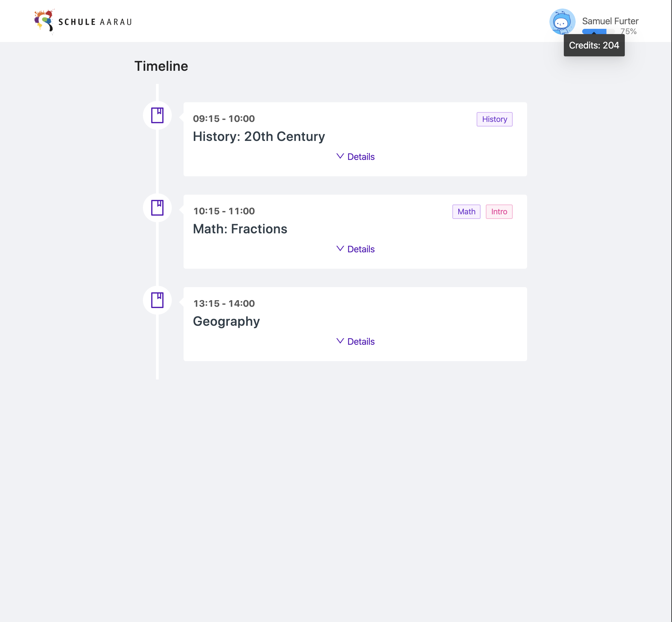Click the History lesson bookmark icon
Image resolution: width=672 pixels, height=622 pixels.
(x=157, y=115)
